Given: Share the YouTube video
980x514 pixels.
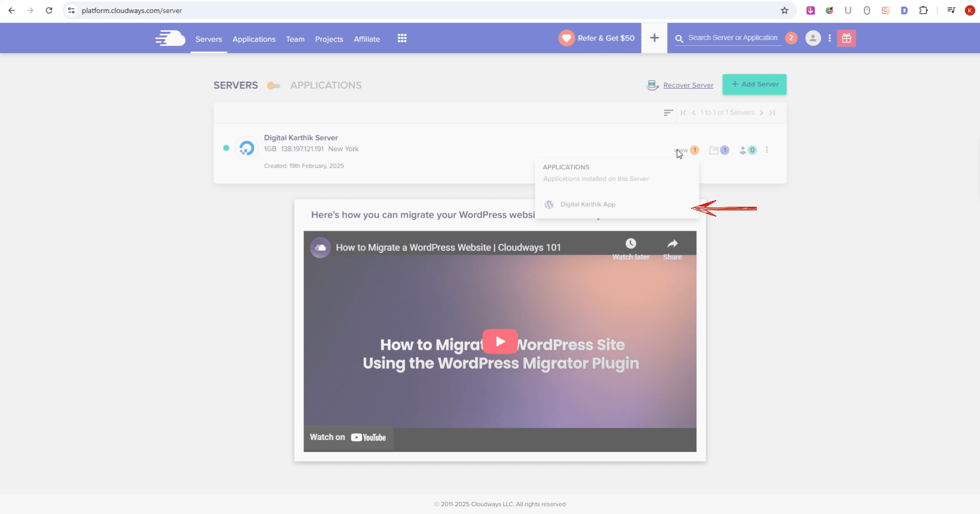Looking at the screenshot, I should (672, 249).
